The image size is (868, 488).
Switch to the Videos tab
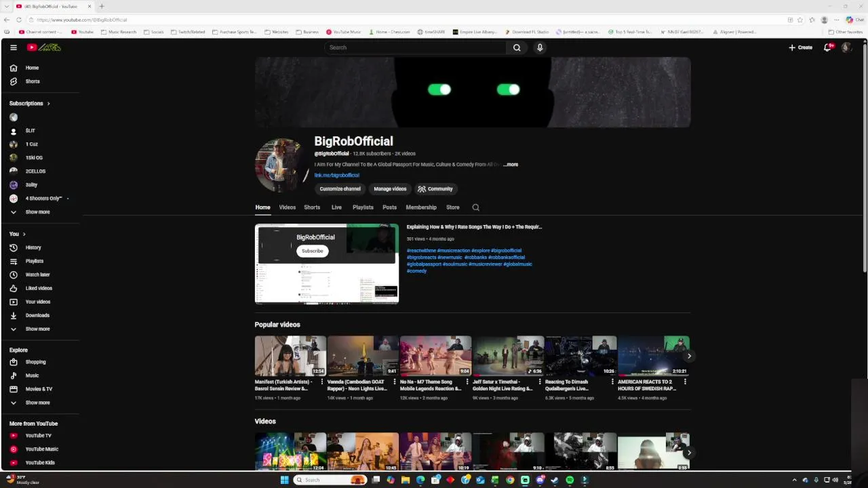[x=287, y=207]
